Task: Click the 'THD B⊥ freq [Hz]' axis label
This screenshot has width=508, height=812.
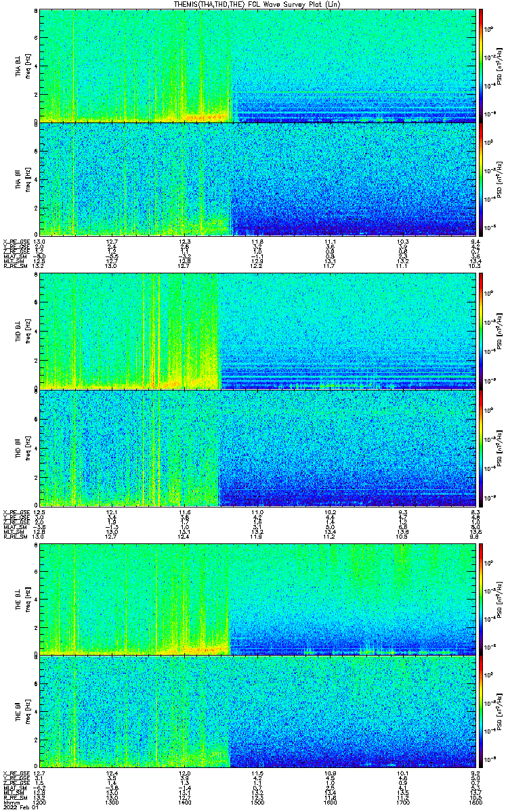Action: [24, 332]
